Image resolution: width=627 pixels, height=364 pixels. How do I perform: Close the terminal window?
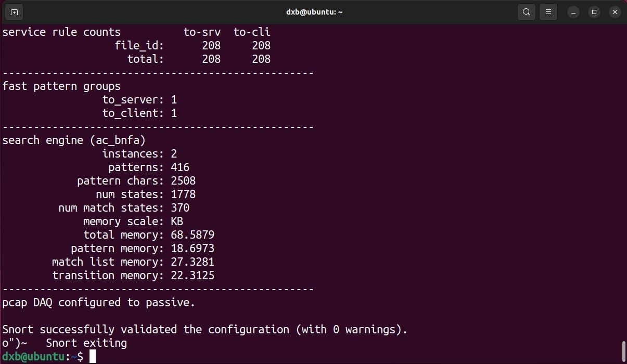[x=615, y=11]
